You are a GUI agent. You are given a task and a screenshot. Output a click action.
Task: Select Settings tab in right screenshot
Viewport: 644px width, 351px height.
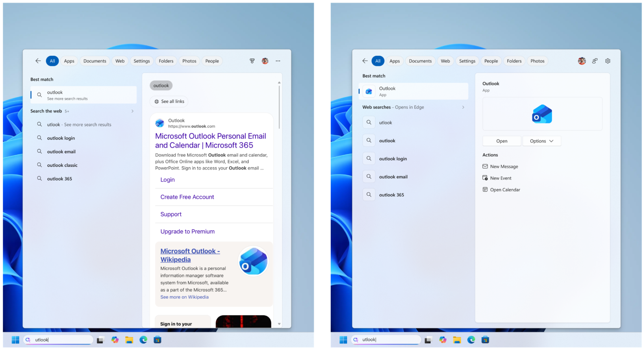click(x=467, y=61)
